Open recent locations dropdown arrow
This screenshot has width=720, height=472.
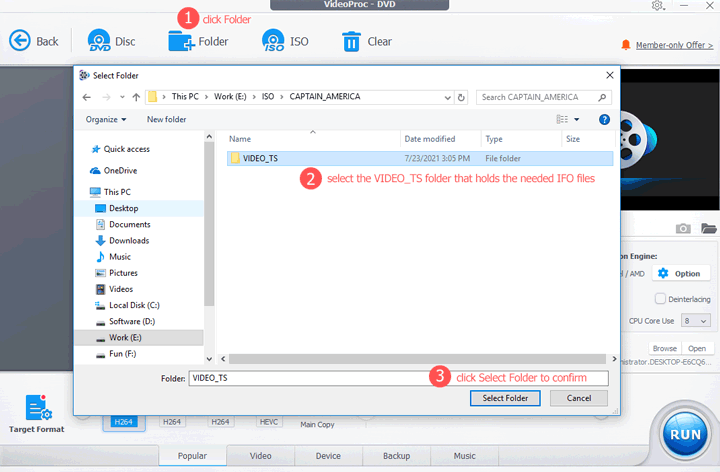coord(122,97)
